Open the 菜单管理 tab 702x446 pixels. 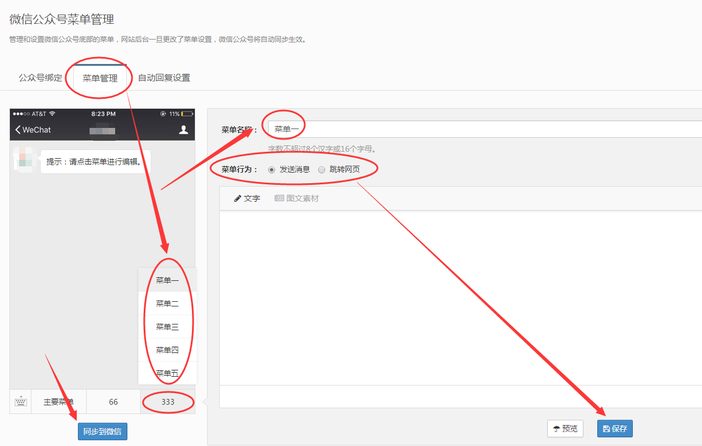click(x=100, y=78)
